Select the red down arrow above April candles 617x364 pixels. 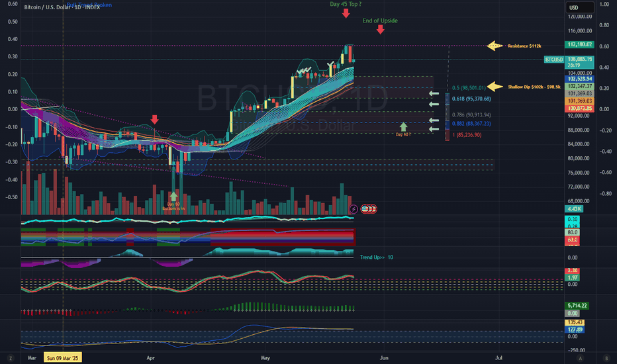coord(155,120)
